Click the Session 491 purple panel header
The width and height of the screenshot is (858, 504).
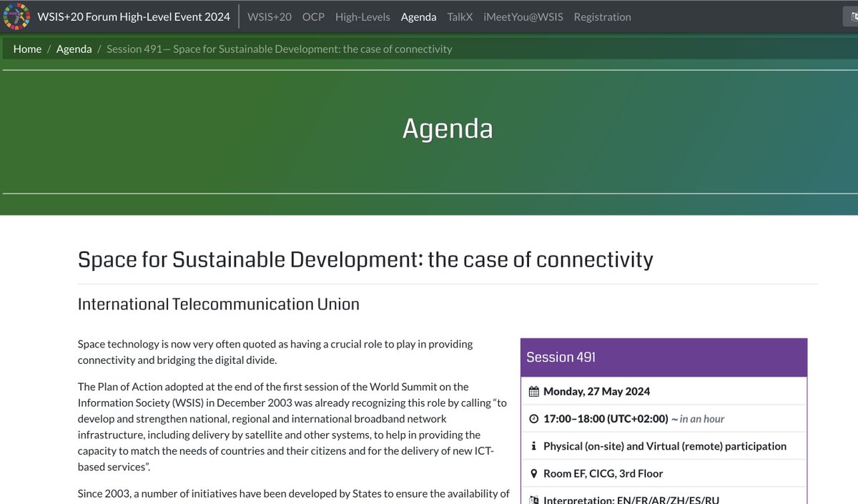click(x=664, y=357)
